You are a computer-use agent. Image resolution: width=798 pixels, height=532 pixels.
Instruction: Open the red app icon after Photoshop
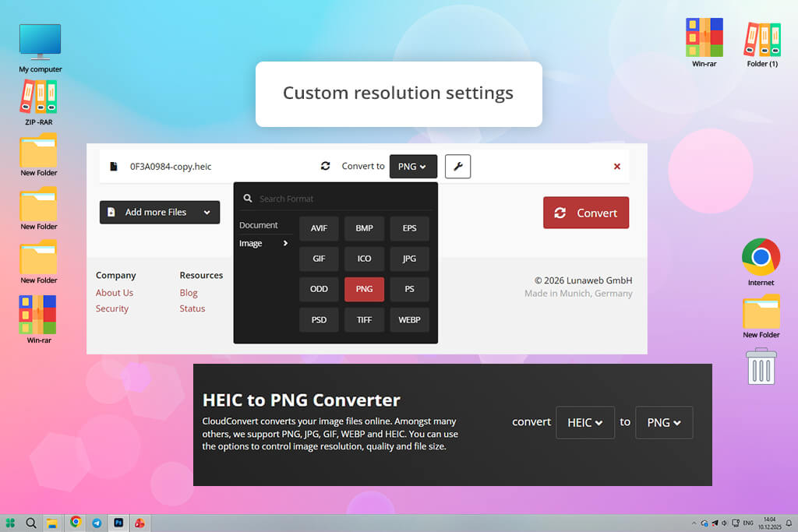139,523
